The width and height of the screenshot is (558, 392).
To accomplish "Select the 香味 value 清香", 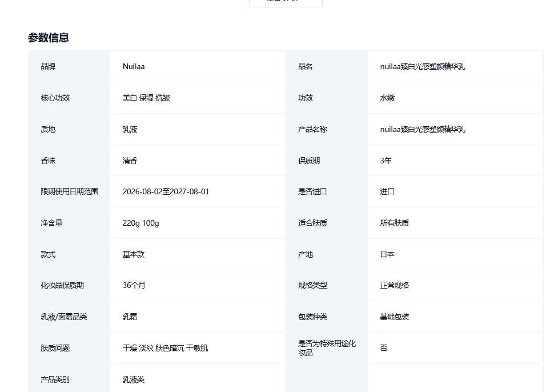I will (130, 161).
